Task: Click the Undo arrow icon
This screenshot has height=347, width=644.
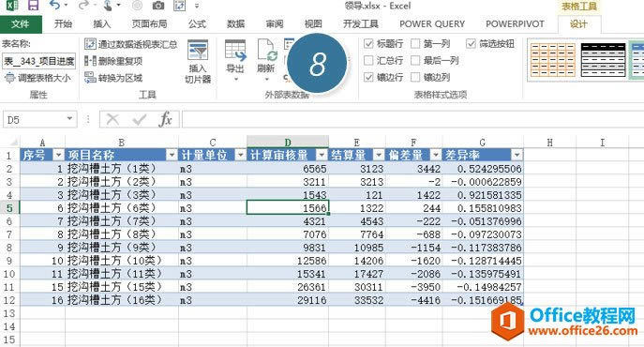Action: tap(54, 6)
